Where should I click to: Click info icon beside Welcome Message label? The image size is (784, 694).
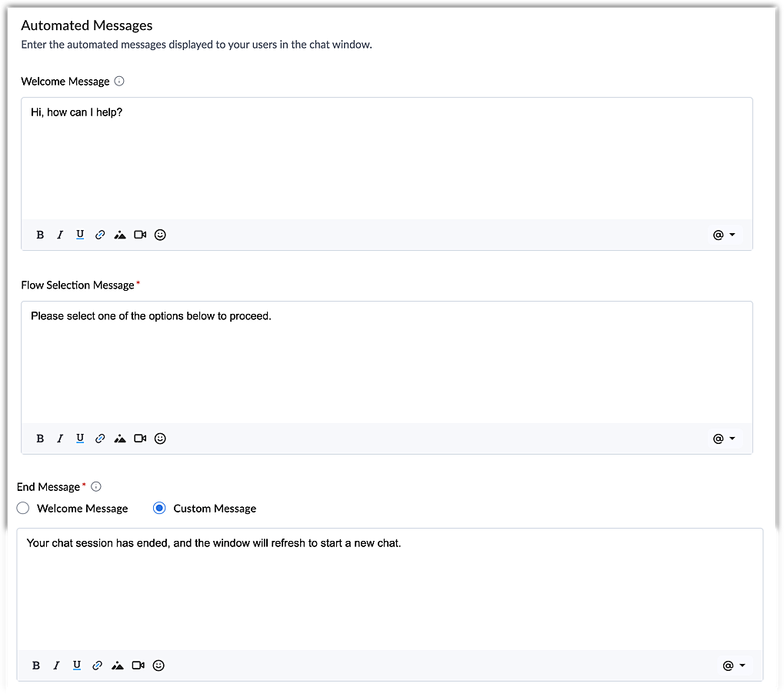[x=119, y=81]
